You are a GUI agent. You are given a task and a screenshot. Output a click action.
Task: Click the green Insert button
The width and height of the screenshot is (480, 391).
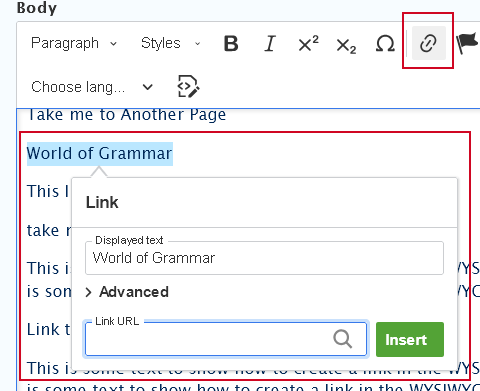410,339
